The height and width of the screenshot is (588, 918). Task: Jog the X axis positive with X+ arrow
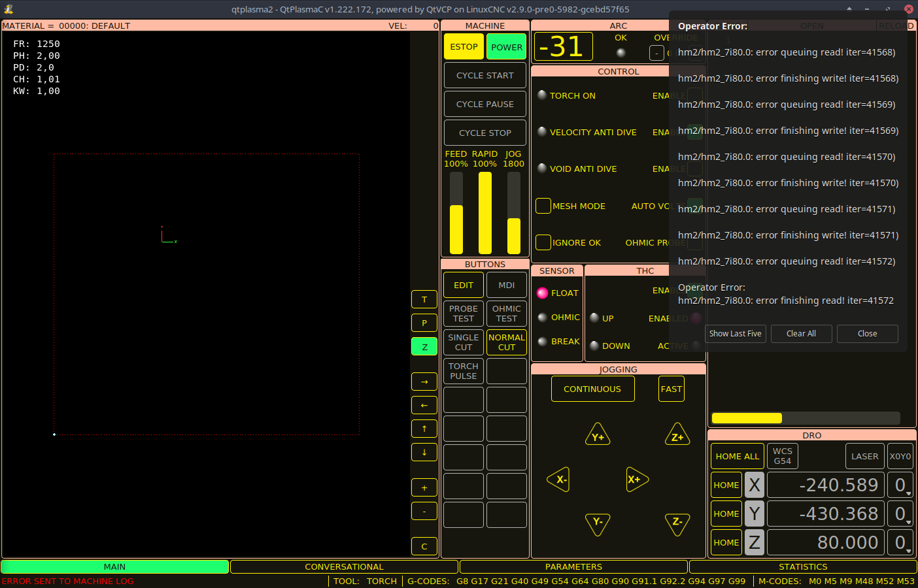pyautogui.click(x=636, y=480)
